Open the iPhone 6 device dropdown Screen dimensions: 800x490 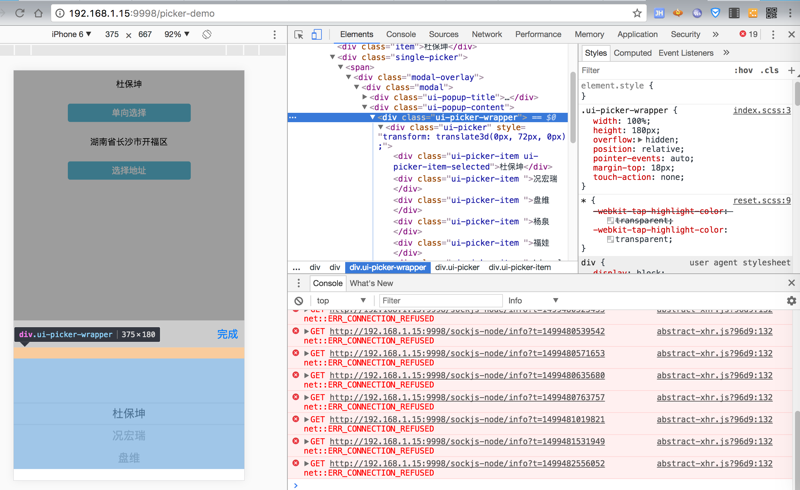click(x=71, y=34)
